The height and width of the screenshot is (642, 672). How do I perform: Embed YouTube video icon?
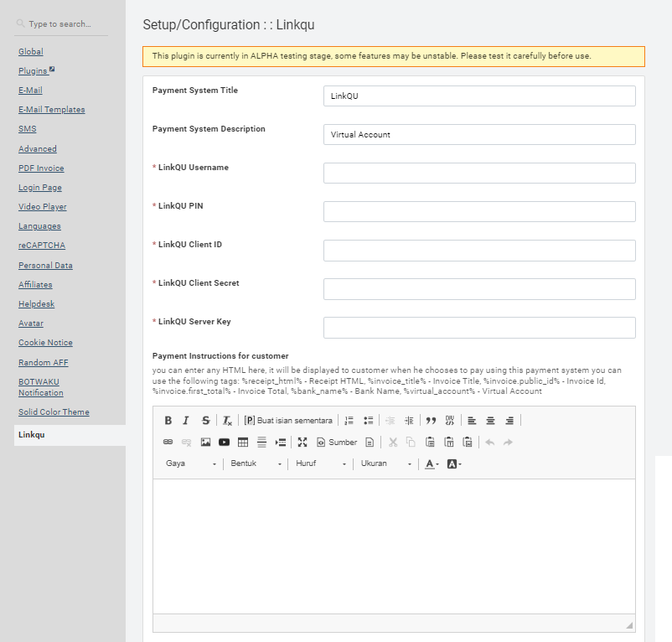225,442
